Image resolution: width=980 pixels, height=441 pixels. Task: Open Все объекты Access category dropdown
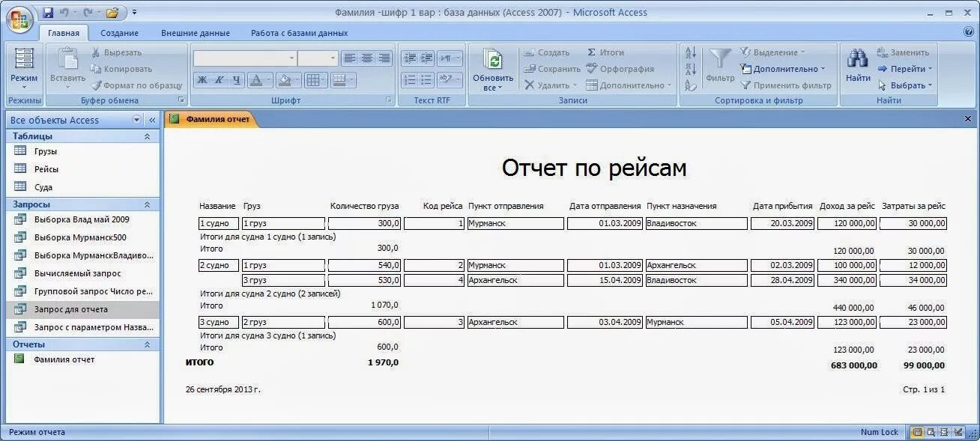(x=136, y=120)
